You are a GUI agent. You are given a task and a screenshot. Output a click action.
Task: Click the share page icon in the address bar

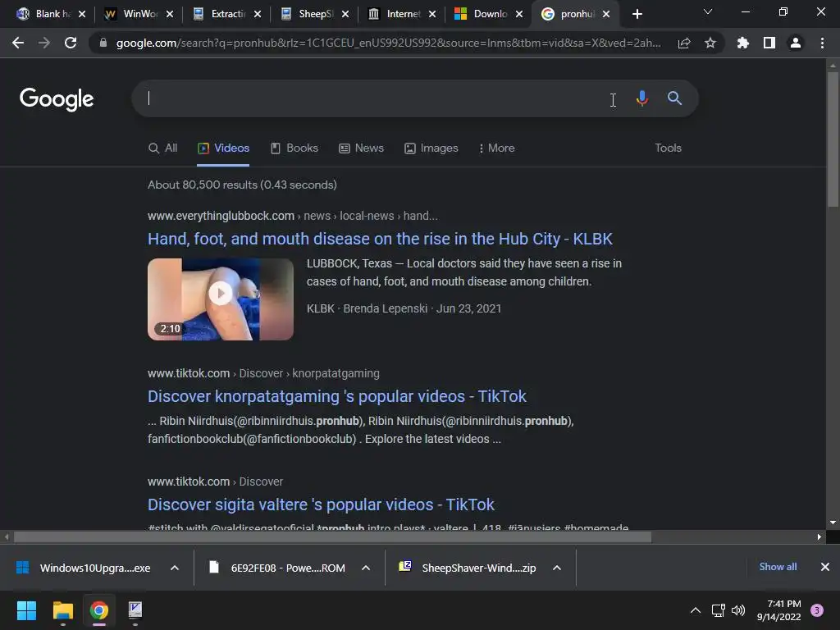[x=684, y=43]
